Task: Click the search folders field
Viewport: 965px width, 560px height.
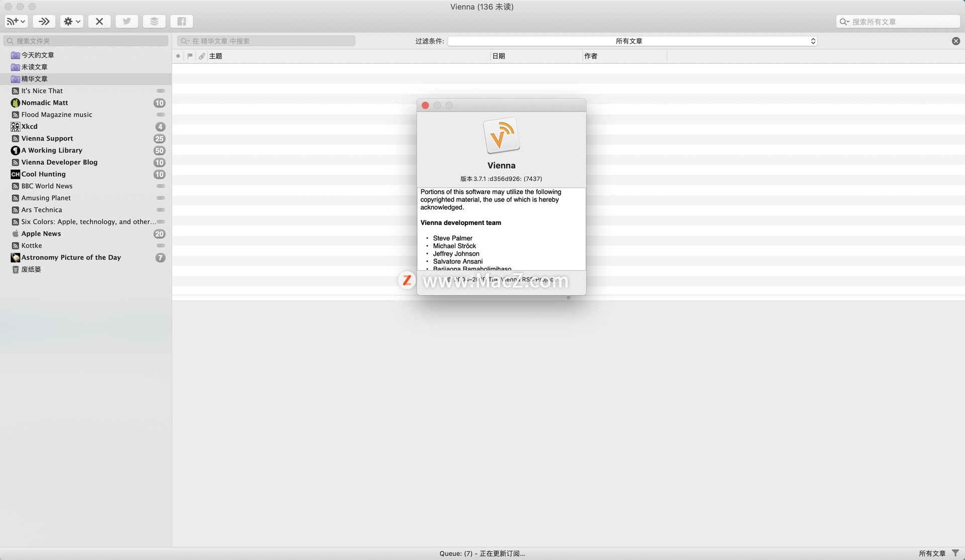Action: pyautogui.click(x=86, y=41)
